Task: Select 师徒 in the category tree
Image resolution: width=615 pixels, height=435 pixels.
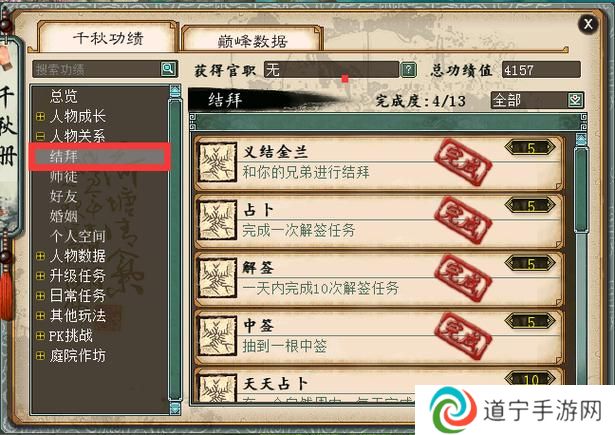Action: [64, 177]
